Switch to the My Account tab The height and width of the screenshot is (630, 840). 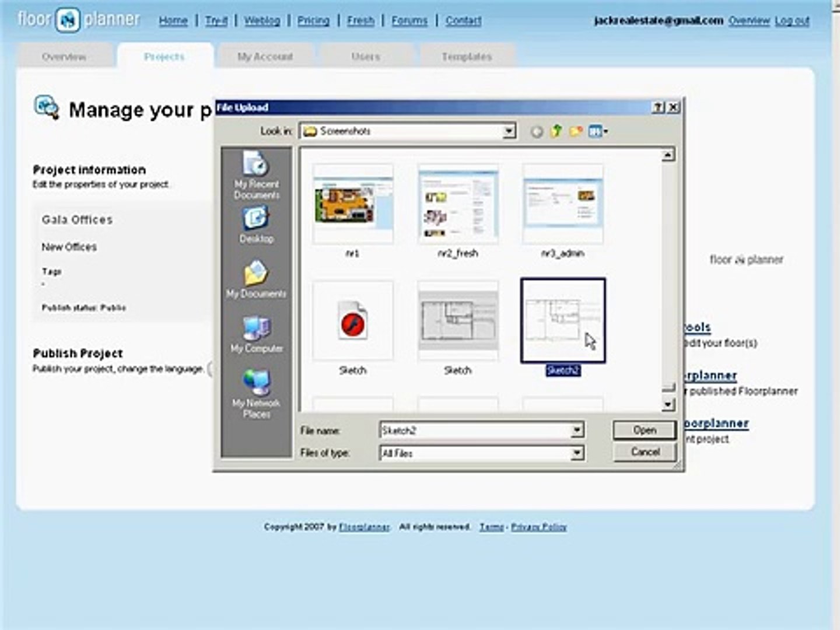(265, 57)
